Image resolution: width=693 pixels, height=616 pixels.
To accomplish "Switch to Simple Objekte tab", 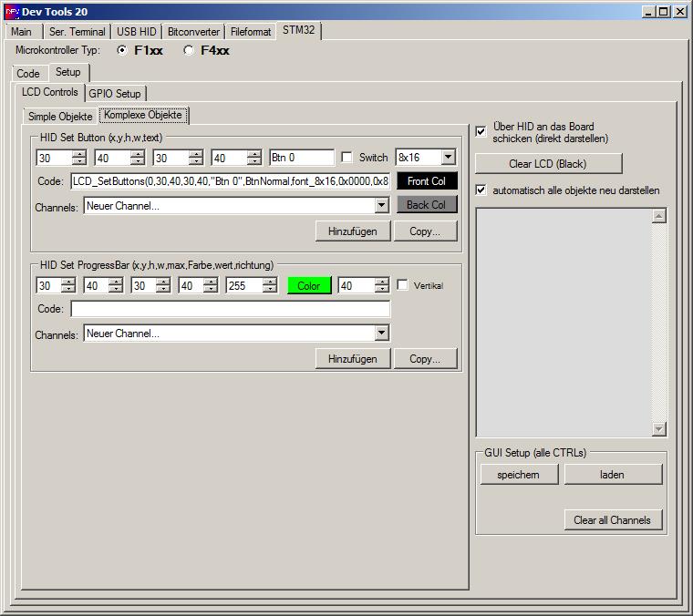I will pyautogui.click(x=60, y=117).
